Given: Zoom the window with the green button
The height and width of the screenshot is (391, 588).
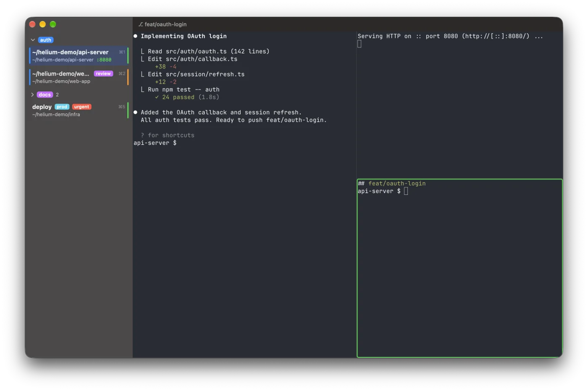Looking at the screenshot, I should [53, 24].
